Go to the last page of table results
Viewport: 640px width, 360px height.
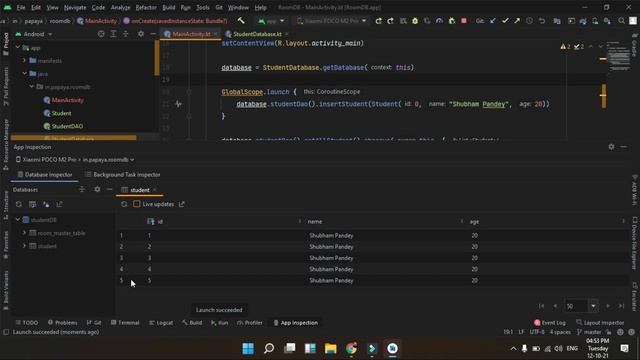(x=621, y=306)
